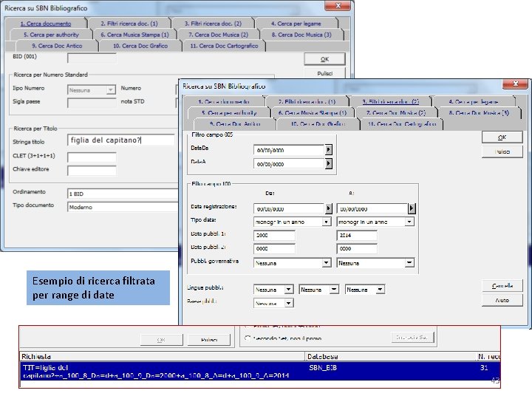Select '2. Filtri ricerca doc. (1)' tab in front window
532x399 pixels.
tap(307, 101)
